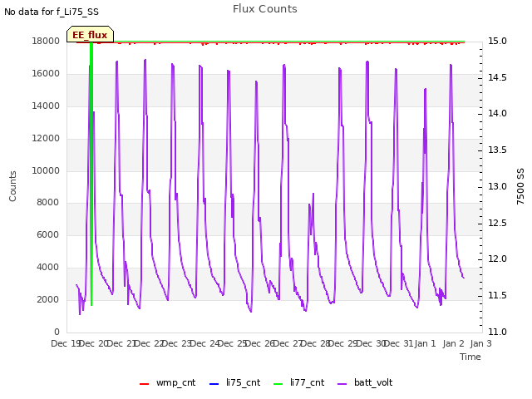Click the Dec 19 date tick
Viewport: 532px width, 399px height.
(66, 343)
